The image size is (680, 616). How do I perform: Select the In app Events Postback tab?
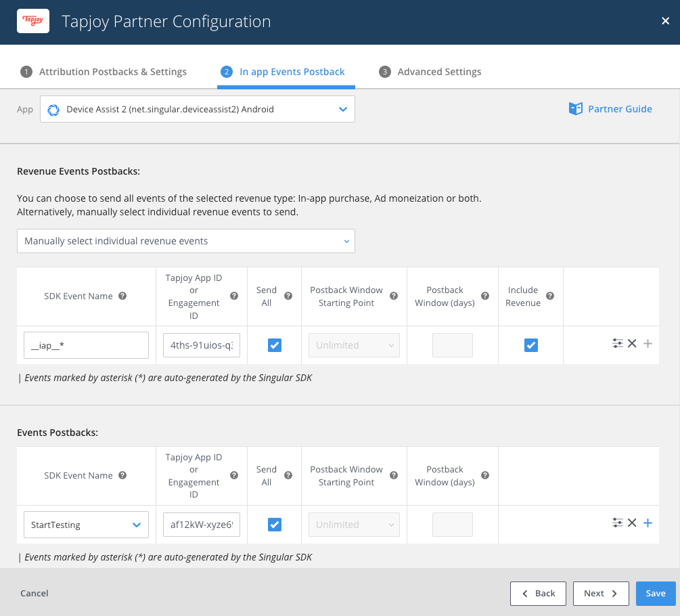pyautogui.click(x=283, y=72)
